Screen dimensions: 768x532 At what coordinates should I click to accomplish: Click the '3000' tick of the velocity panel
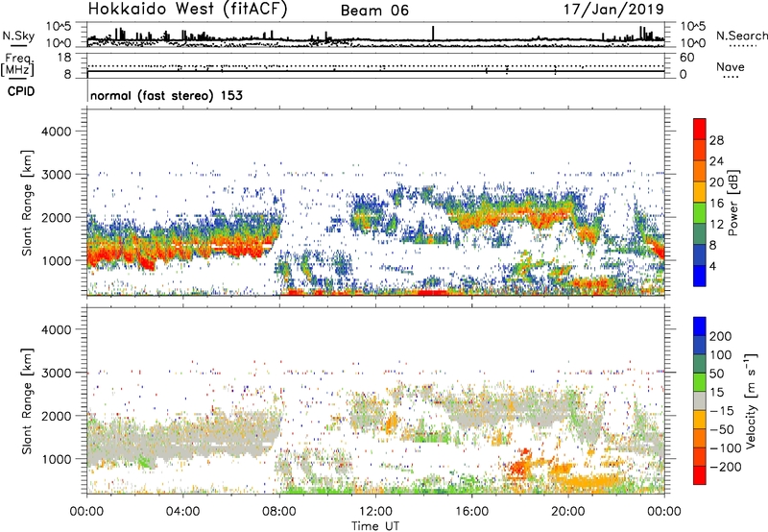point(56,373)
